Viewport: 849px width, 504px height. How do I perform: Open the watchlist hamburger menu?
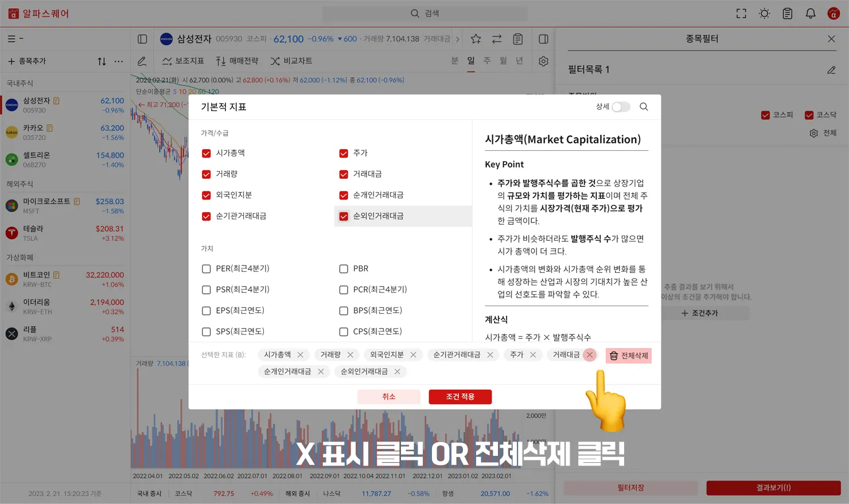11,39
